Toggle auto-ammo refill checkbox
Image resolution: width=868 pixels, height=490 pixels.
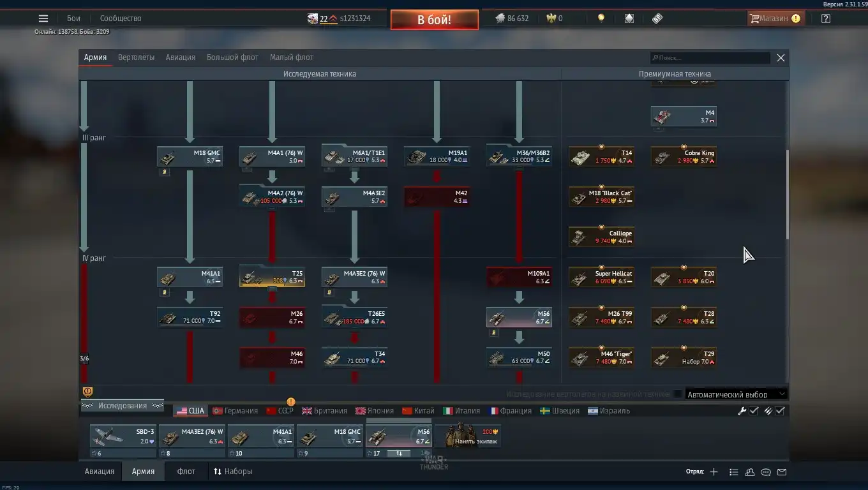[780, 411]
